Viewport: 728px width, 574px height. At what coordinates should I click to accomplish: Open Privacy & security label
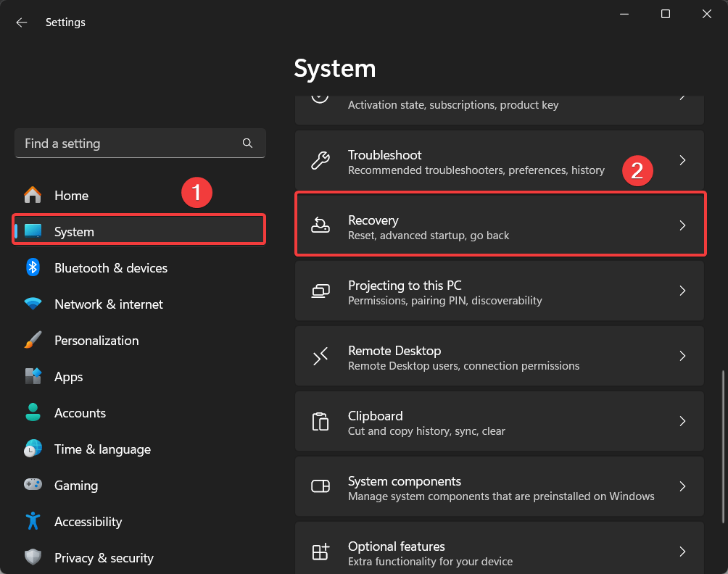point(104,558)
